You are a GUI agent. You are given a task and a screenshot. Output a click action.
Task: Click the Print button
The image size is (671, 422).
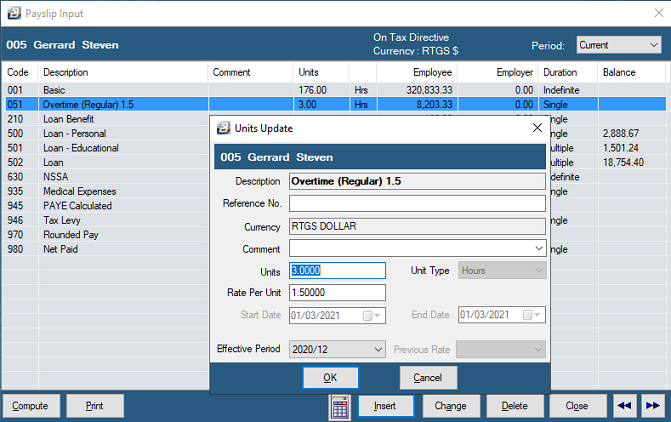point(95,406)
